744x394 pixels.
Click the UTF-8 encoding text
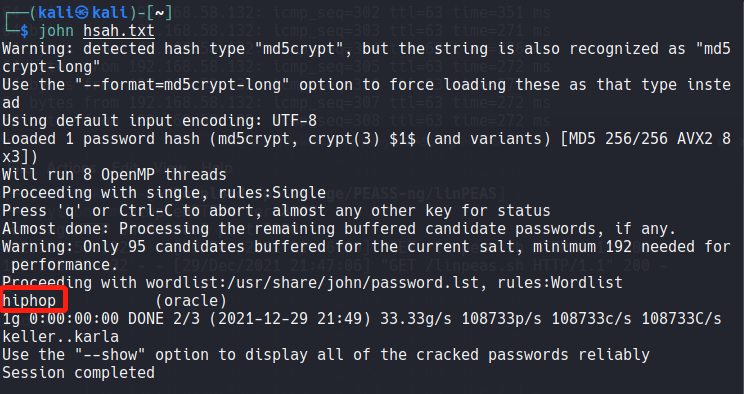pos(294,121)
